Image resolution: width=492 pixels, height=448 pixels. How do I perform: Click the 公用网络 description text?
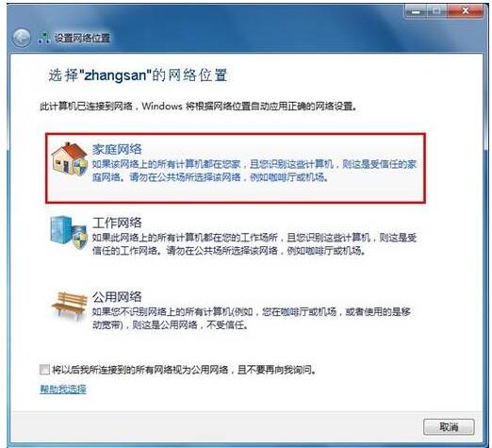click(251, 318)
